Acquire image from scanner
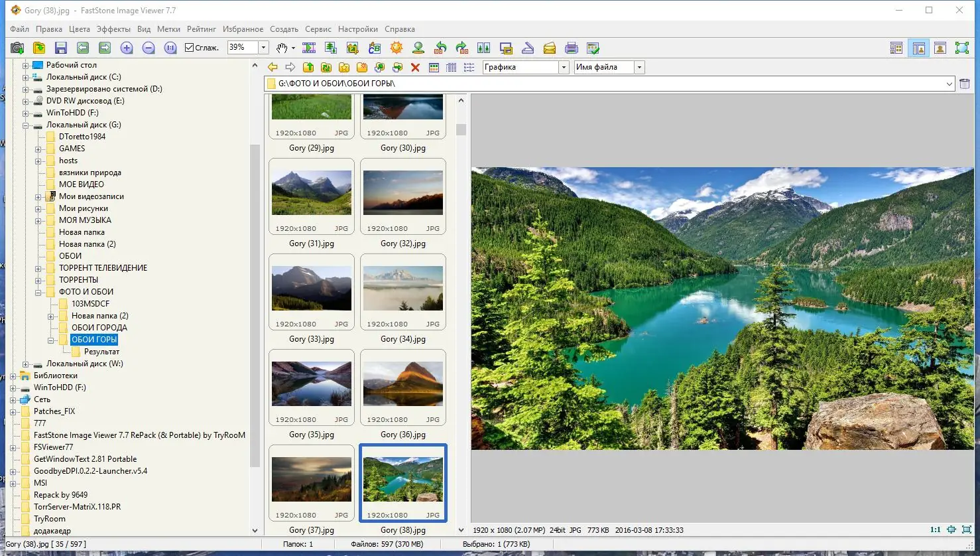980x556 pixels. click(x=528, y=48)
